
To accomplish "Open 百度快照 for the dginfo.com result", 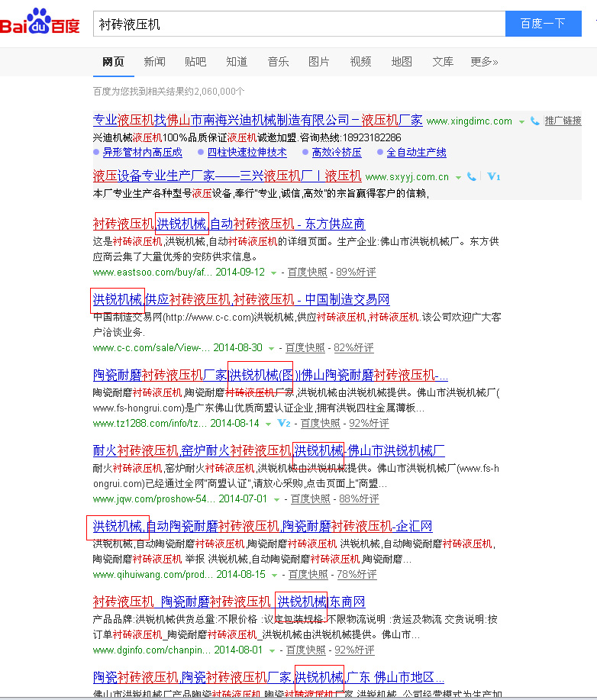I will (306, 650).
